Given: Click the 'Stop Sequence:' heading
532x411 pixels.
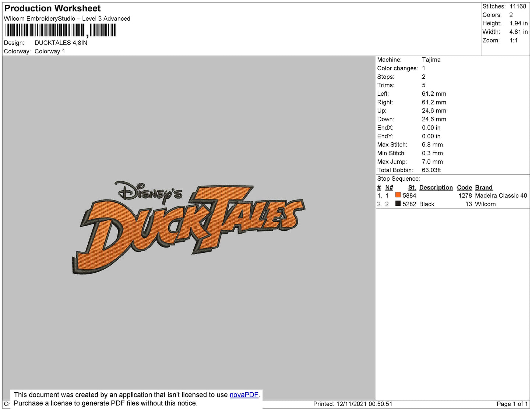Looking at the screenshot, I should [398, 178].
